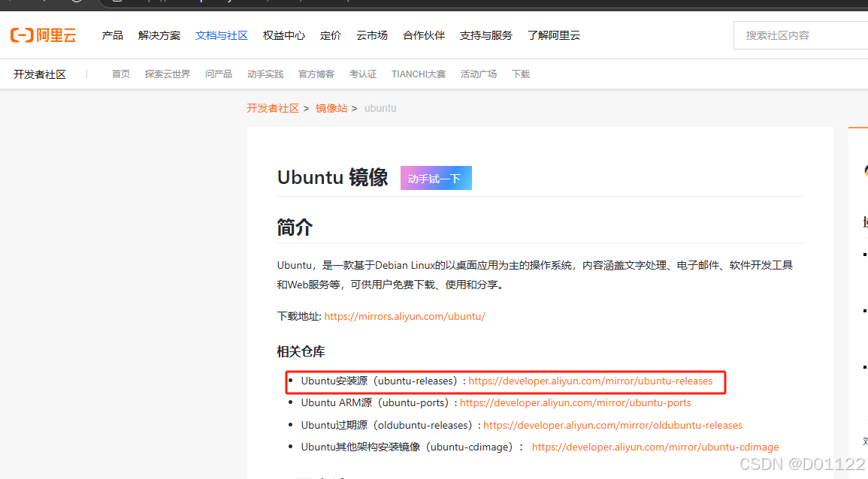Open the ubuntu-ports mirror link
Screen dimensions: 868x479
click(576, 403)
